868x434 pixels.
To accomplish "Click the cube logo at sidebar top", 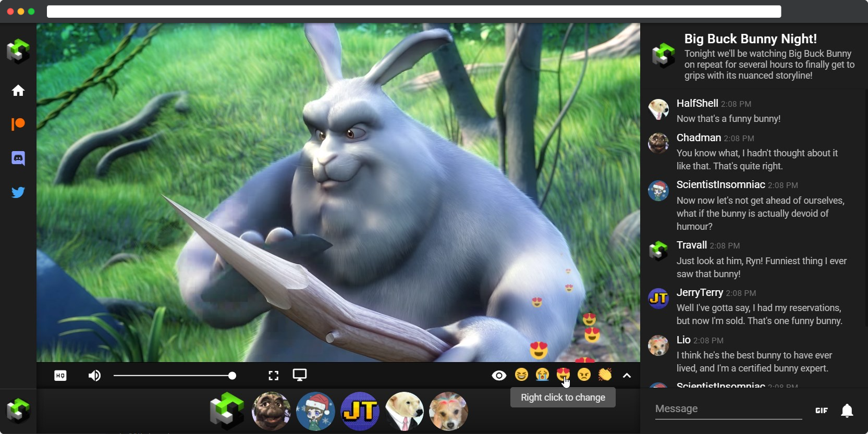I will 18,51.
